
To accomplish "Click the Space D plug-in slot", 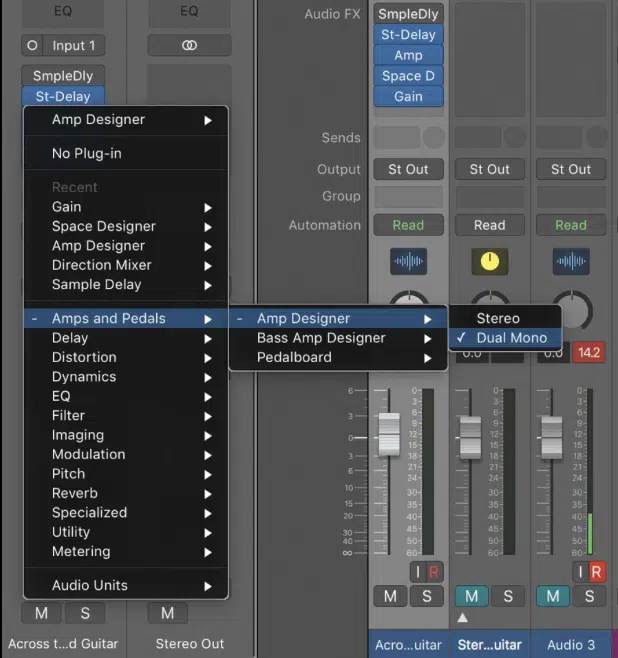I will click(408, 76).
